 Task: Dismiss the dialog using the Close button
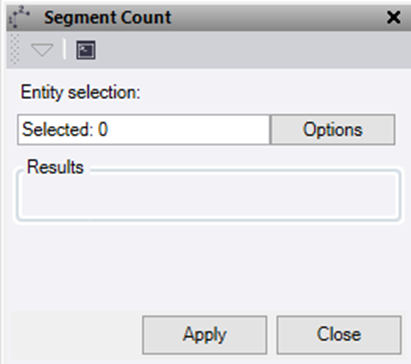[339, 335]
